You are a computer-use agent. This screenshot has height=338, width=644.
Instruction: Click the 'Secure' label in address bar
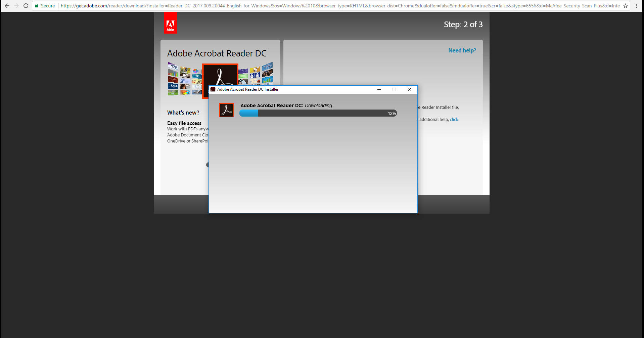48,6
